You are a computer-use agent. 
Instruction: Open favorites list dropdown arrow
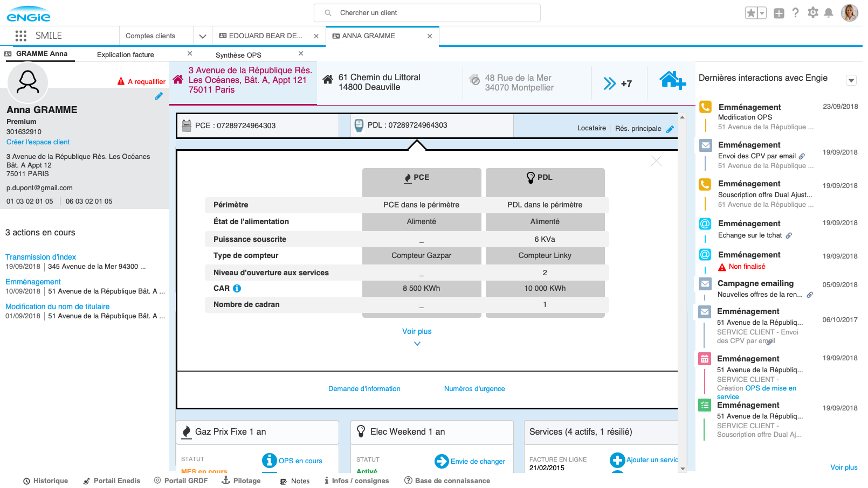762,13
